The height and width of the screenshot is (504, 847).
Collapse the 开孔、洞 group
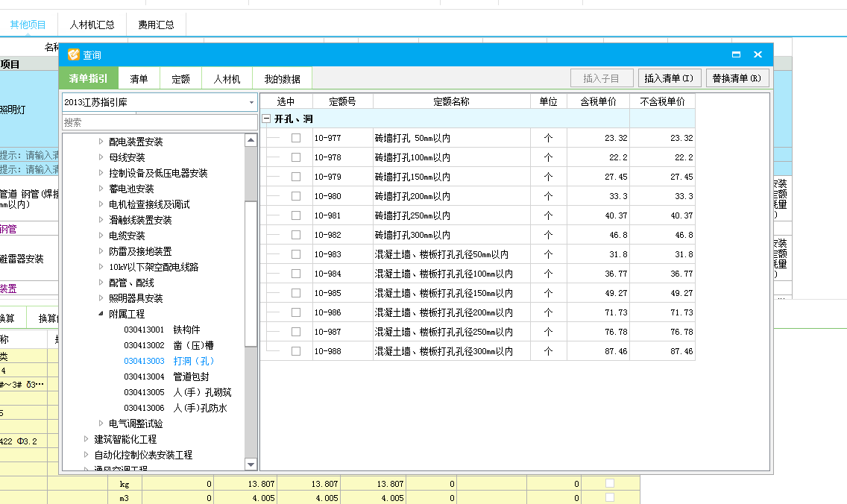coord(265,119)
